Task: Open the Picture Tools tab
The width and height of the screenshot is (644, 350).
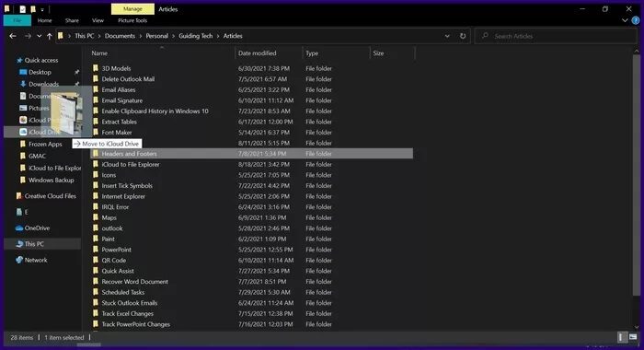Action: coord(132,20)
